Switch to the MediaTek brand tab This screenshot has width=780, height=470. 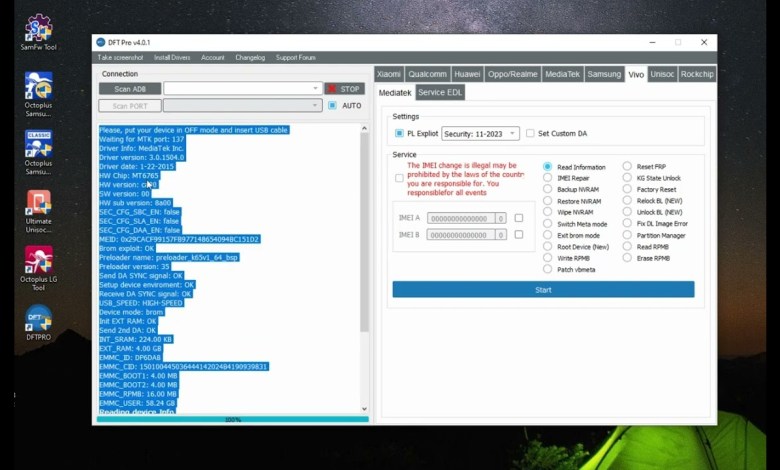[x=562, y=74]
